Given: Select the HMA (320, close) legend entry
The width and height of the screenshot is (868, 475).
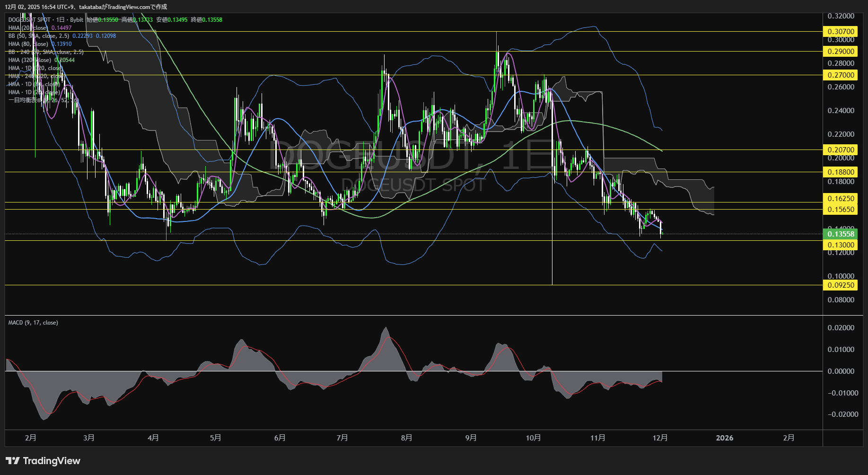Looking at the screenshot, I should 29,60.
